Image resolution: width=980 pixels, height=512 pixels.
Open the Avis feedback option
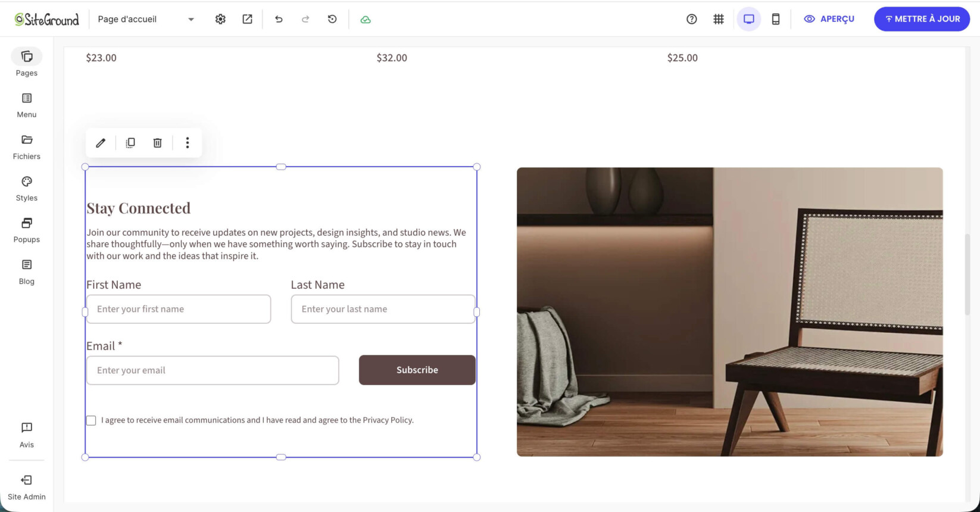(27, 435)
